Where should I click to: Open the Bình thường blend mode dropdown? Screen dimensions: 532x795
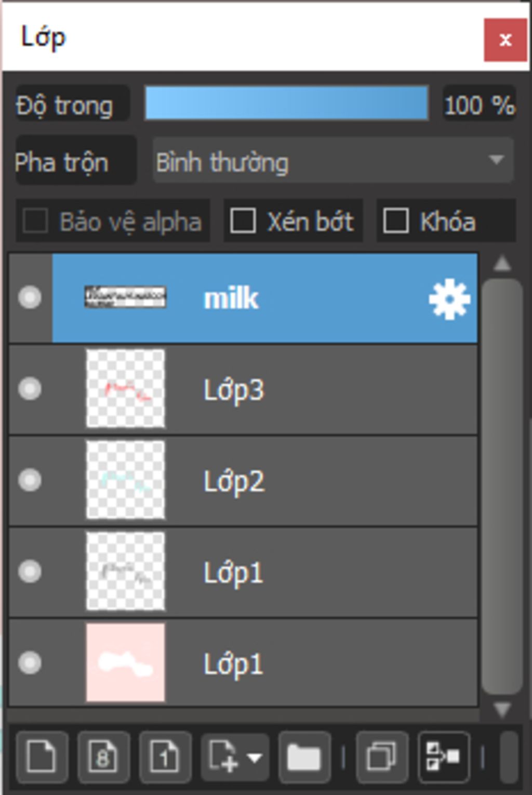click(x=333, y=161)
